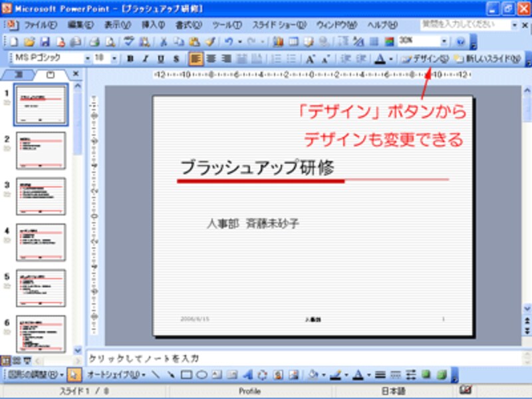Activate the Format Painter brush

(x=210, y=42)
